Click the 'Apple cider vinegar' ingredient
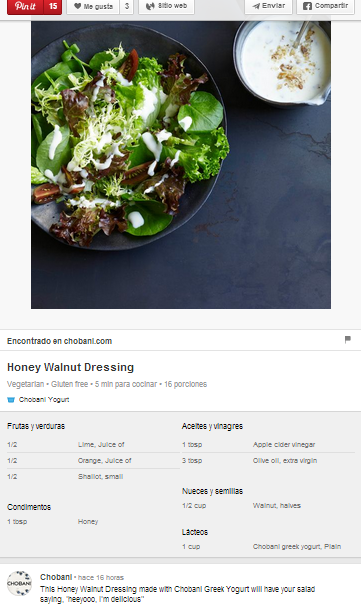This screenshot has width=361, height=611. [x=284, y=445]
